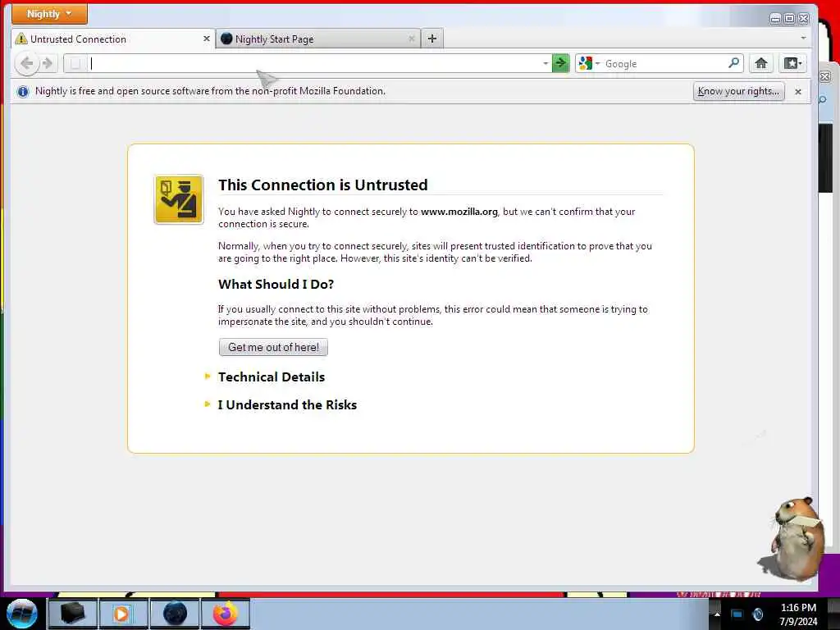The image size is (840, 630).
Task: Close the Nightly Start Page tab
Action: point(412,39)
